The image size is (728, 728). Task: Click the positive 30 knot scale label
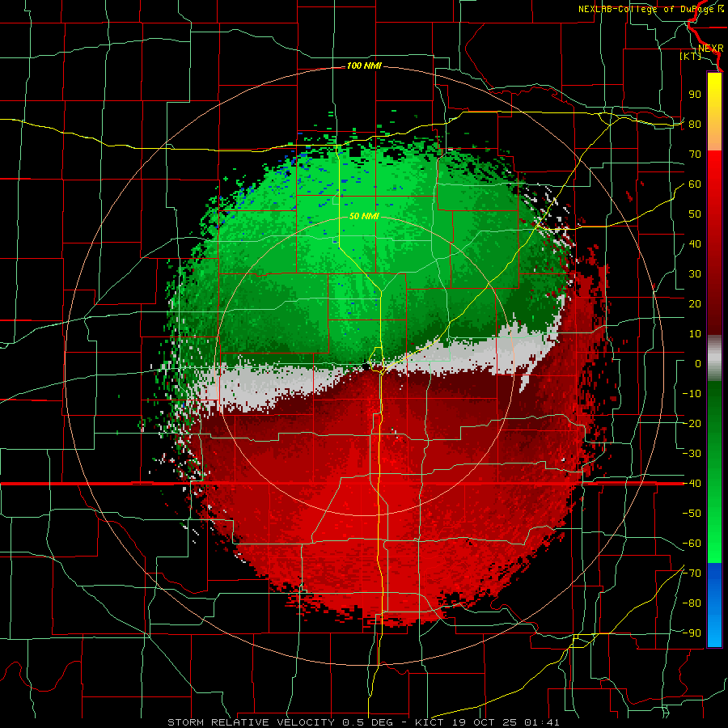coord(695,274)
